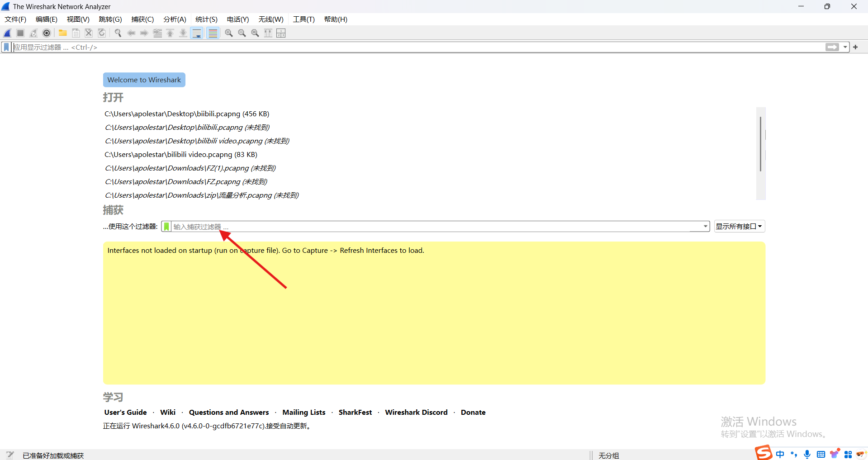868x460 pixels.
Task: Open Wireshark Discord link
Action: [x=416, y=413]
